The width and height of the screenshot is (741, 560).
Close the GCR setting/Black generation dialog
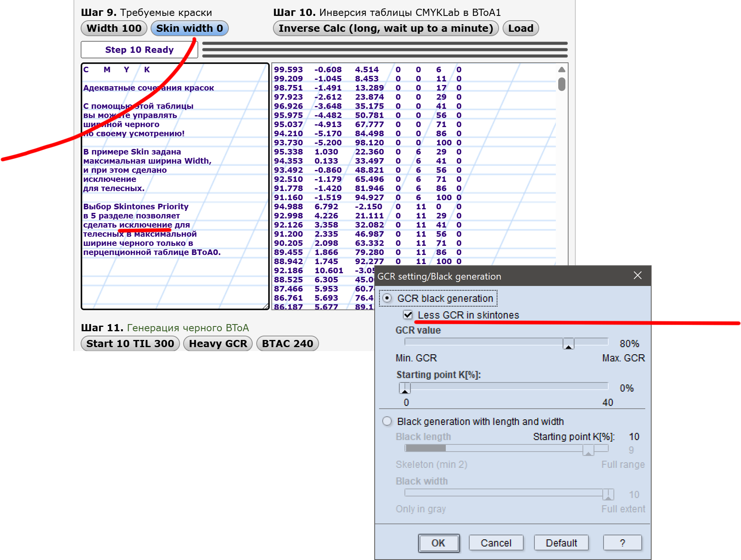coord(637,276)
